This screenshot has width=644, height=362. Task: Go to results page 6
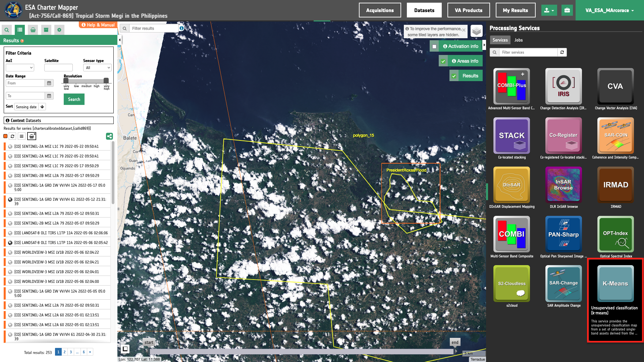tap(84, 352)
